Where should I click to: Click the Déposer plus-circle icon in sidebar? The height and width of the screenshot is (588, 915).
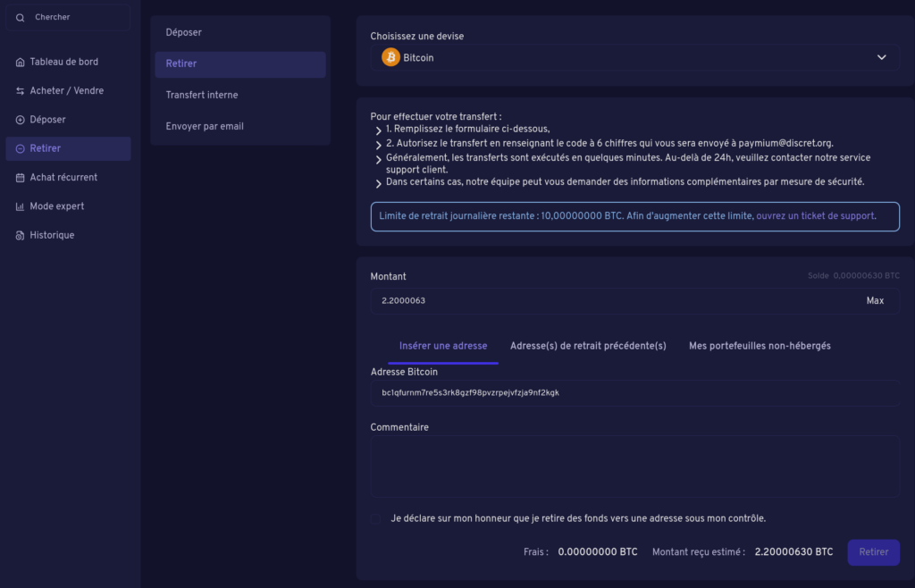[x=21, y=120]
